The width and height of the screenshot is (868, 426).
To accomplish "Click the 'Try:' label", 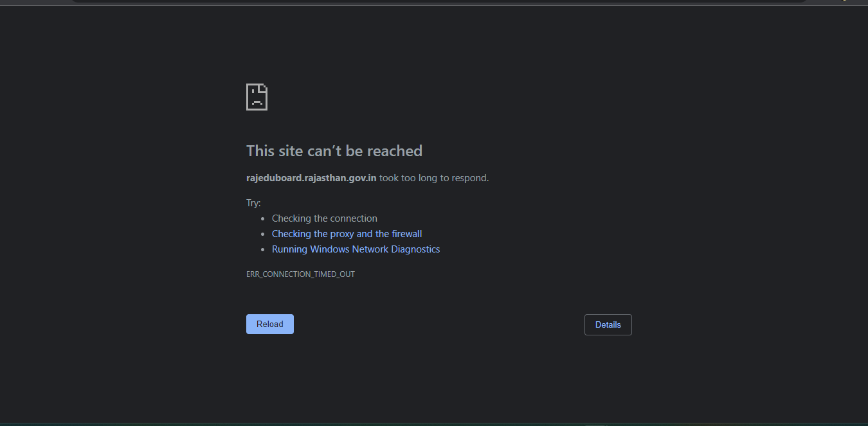I will 253,203.
